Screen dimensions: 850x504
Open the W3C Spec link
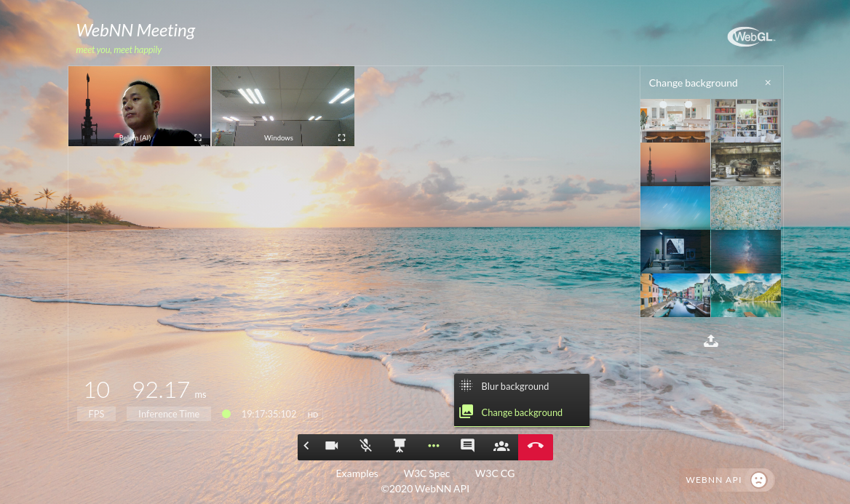tap(426, 473)
